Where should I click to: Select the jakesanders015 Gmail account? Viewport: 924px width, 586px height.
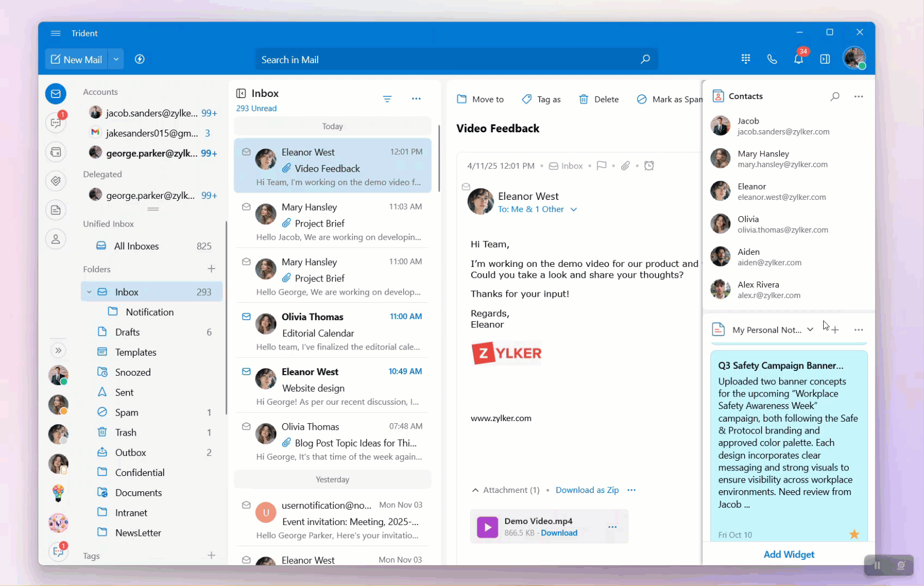click(x=153, y=133)
